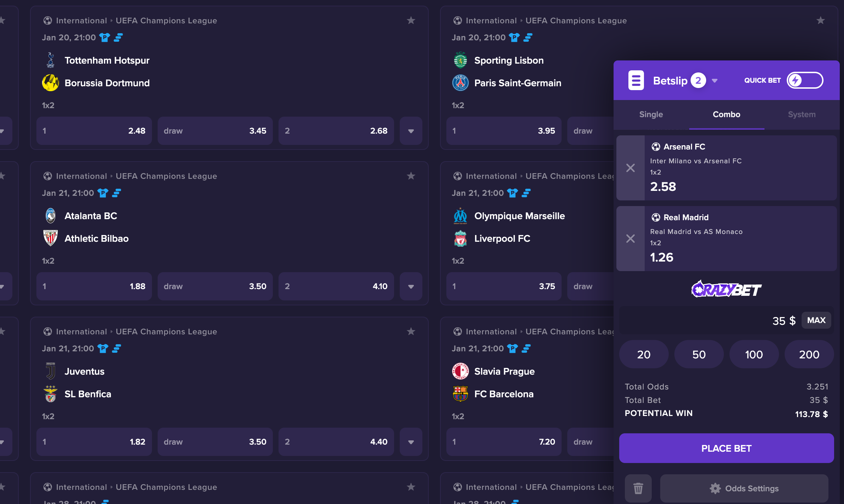Click the jersey icon on Juventus match
844x504 pixels.
tap(103, 348)
